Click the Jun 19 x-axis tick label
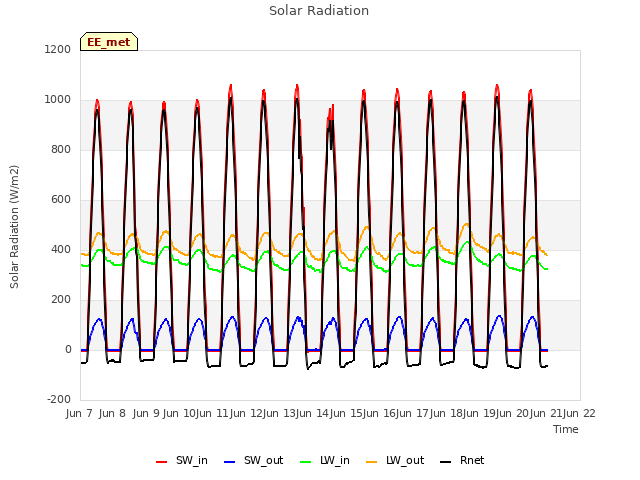This screenshot has width=640, height=480. coord(479,413)
